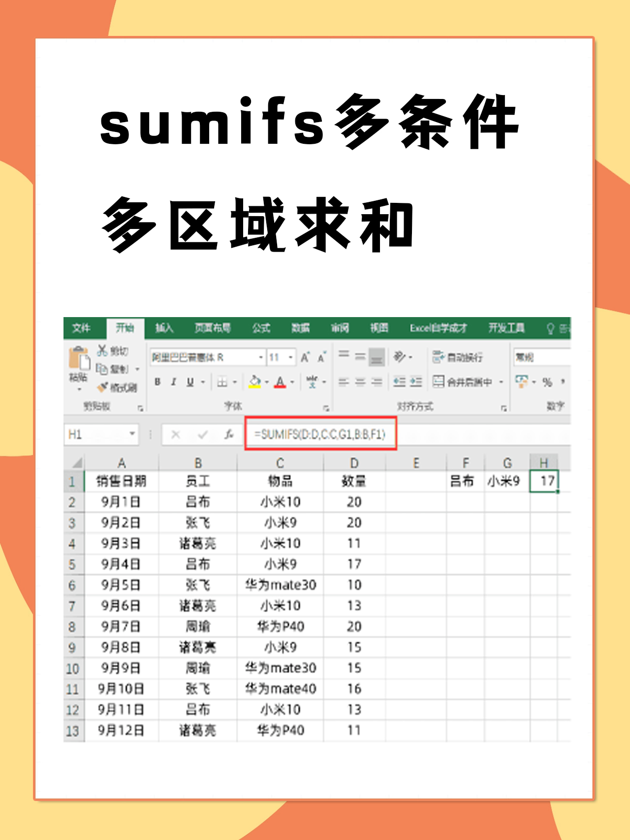This screenshot has height=840, width=630.
Task: Click the Borders grid icon
Action: coord(222,382)
